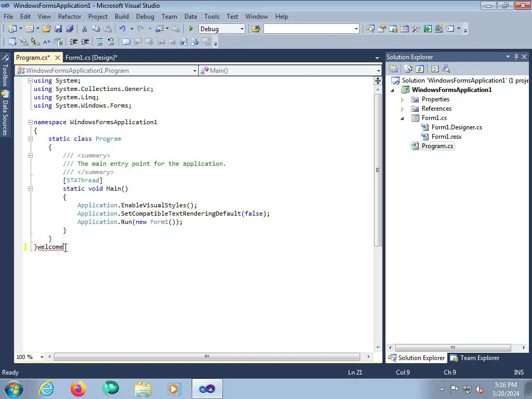Viewport: 532px width, 399px height.
Task: Open the Toolbox with the hammer-wrench toolbar icon
Action: tap(416, 29)
